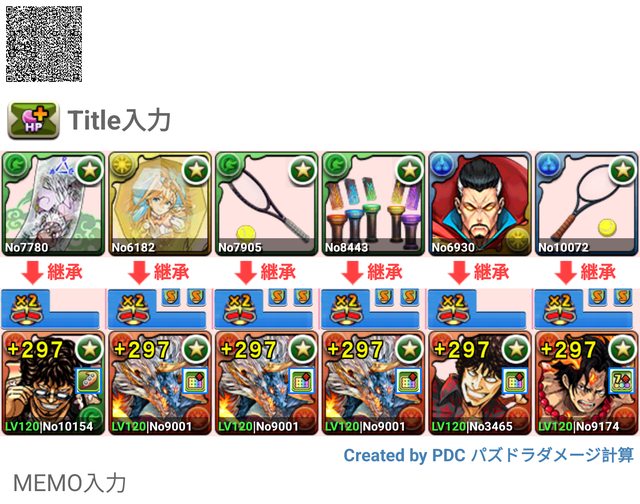
Task: Open the No10154 leader monster card
Action: click(x=53, y=383)
